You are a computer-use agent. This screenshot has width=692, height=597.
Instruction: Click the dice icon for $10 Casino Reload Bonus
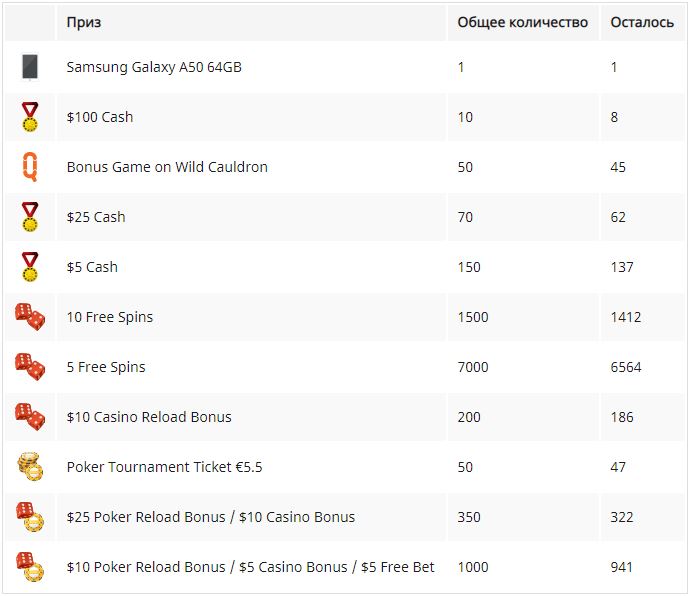30,417
